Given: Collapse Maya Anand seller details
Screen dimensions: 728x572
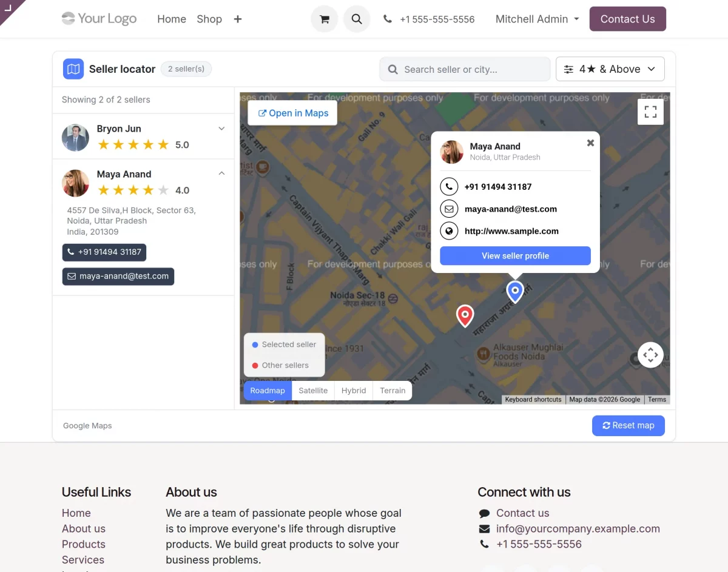Looking at the screenshot, I should 221,173.
